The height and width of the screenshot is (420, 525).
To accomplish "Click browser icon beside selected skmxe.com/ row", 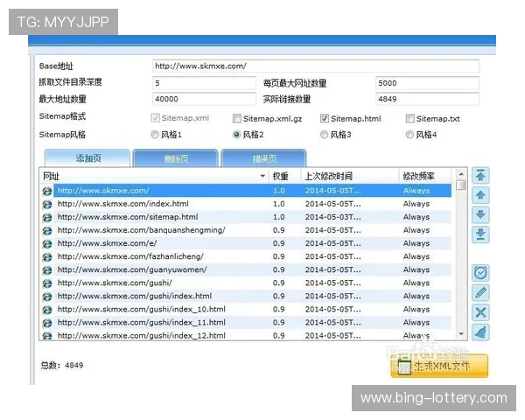I will [47, 192].
